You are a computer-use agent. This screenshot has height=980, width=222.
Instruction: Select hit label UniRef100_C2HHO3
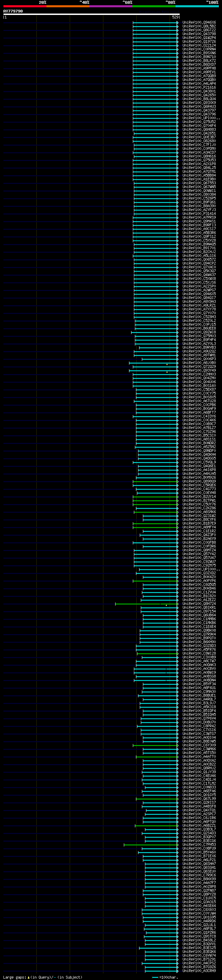click(199, 374)
